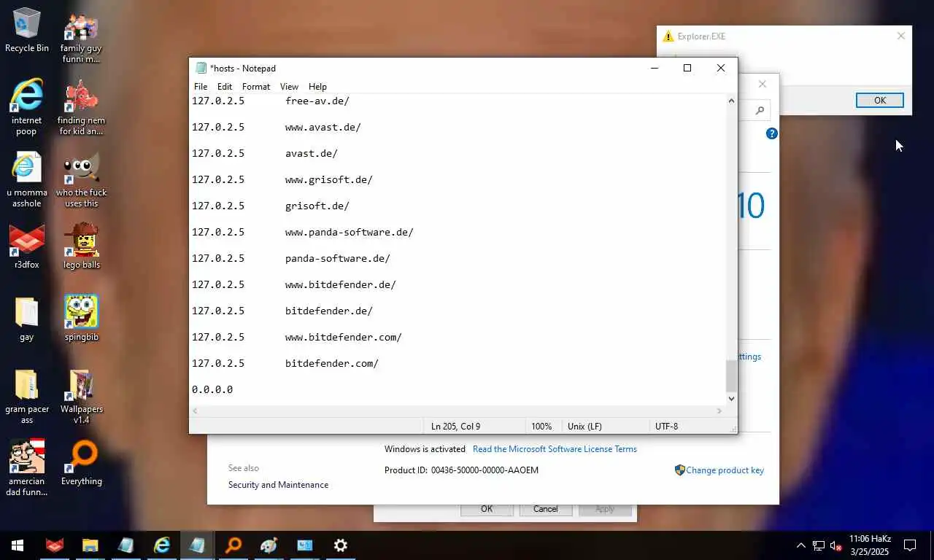This screenshot has height=560, width=934.
Task: Click Notepad vertical scrollbar down arrow
Action: 731,398
